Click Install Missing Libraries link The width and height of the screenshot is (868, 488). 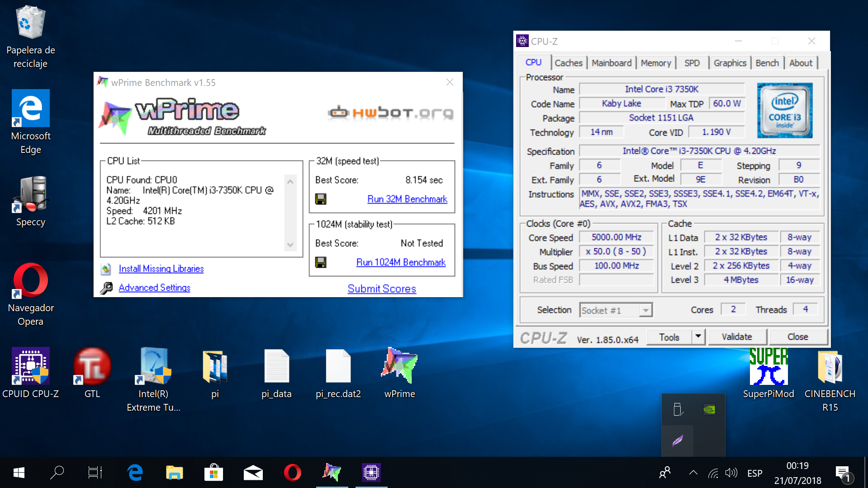coord(161,269)
